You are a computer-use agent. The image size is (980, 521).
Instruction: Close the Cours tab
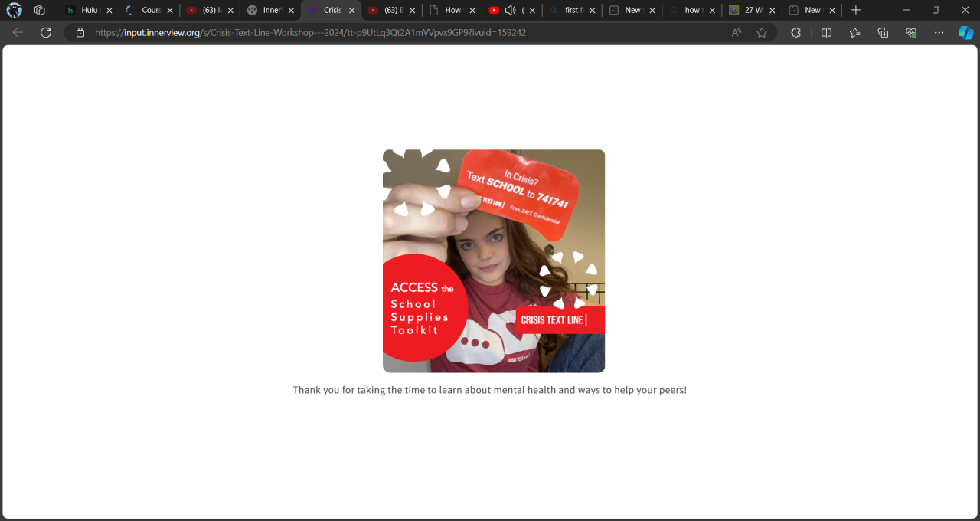(169, 11)
